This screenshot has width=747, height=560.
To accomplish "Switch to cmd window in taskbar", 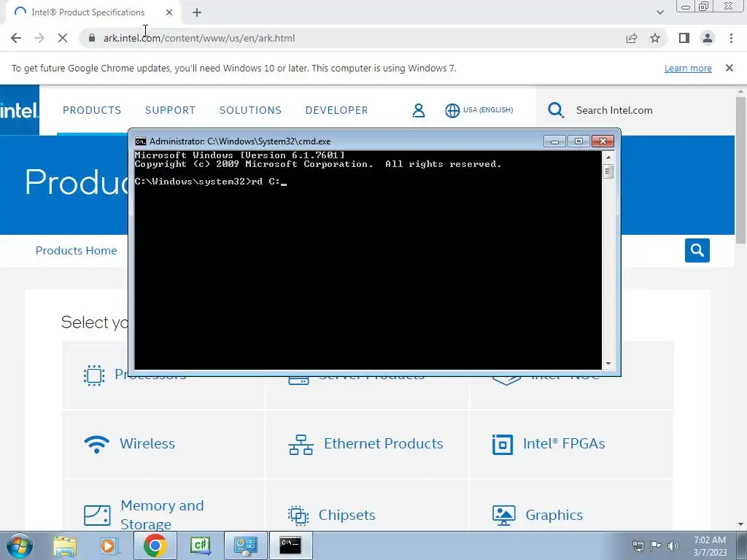I will 290,545.
